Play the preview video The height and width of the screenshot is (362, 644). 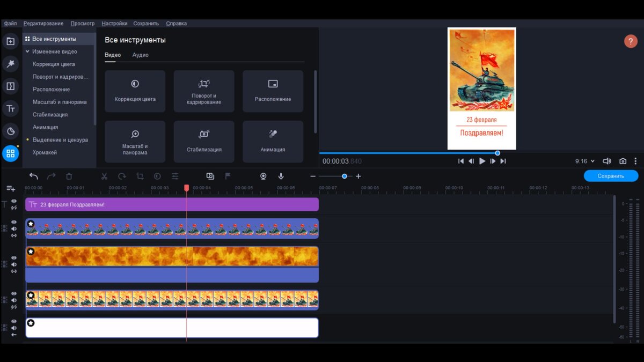pos(482,161)
